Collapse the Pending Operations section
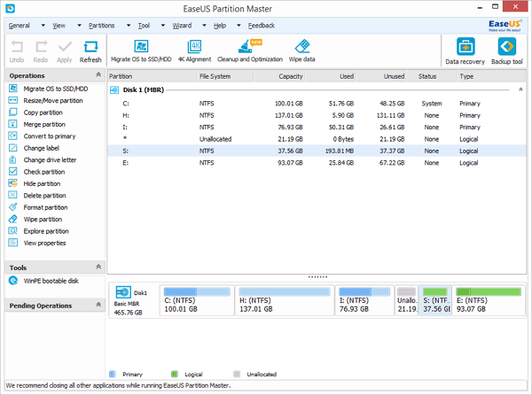532x395 pixels. click(x=98, y=306)
